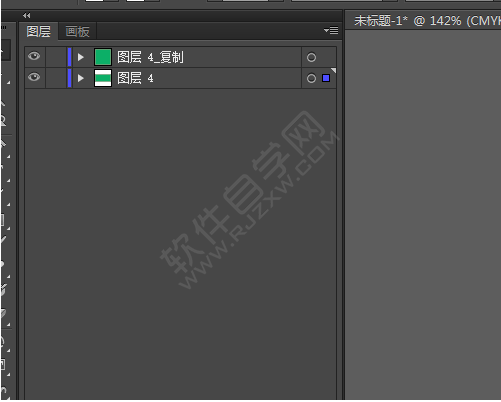Click the blue selection square on 图层 4

(x=326, y=78)
